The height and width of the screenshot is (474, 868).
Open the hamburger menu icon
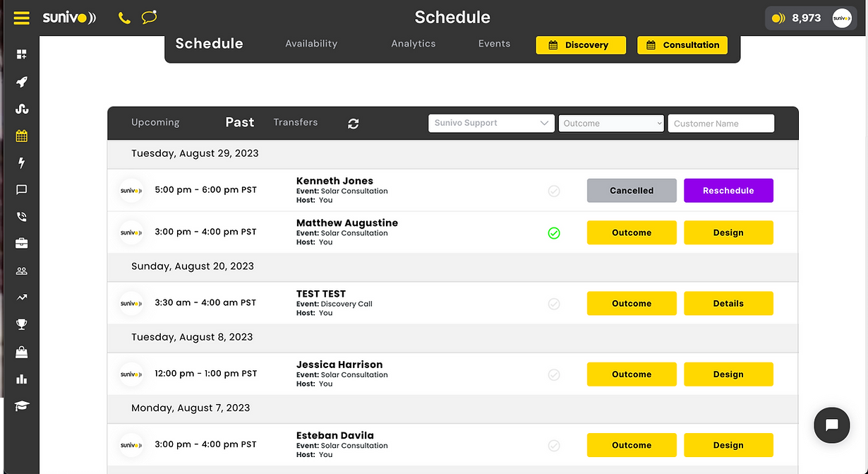pos(22,18)
